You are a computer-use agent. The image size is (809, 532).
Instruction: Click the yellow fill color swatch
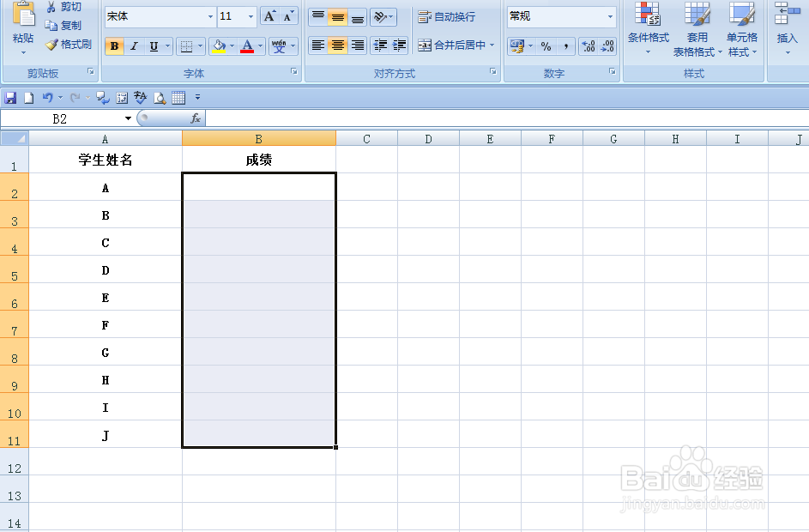click(220, 51)
